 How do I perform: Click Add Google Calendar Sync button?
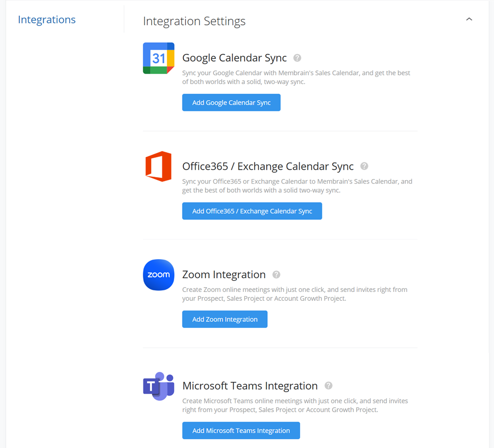click(231, 103)
